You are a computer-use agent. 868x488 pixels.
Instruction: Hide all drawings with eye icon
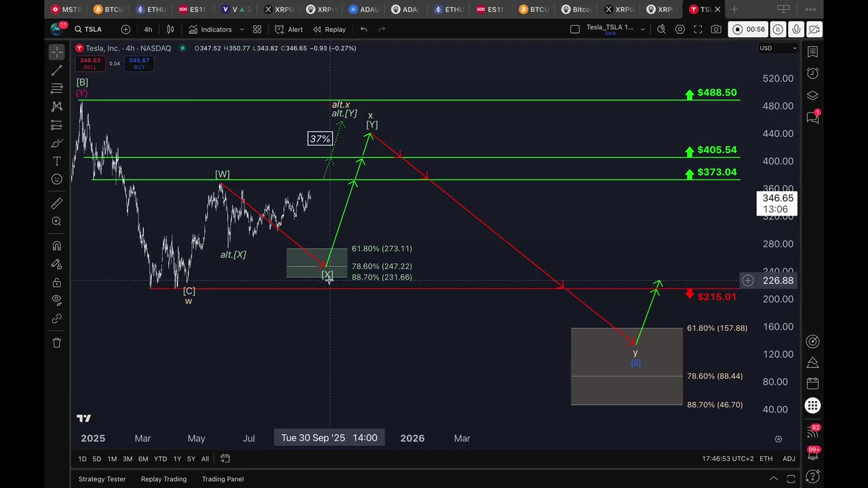click(x=57, y=300)
